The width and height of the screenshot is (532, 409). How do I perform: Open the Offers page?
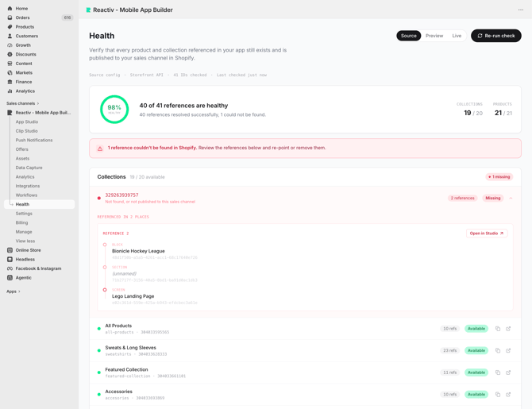click(21, 149)
